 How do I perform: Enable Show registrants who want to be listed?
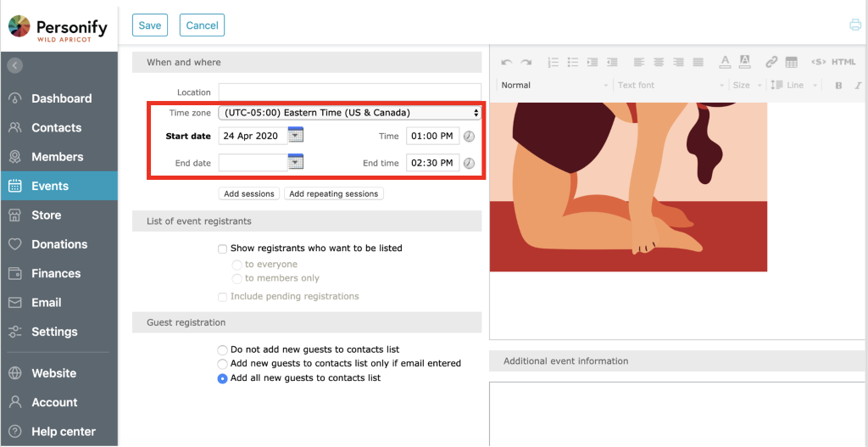pyautogui.click(x=223, y=249)
